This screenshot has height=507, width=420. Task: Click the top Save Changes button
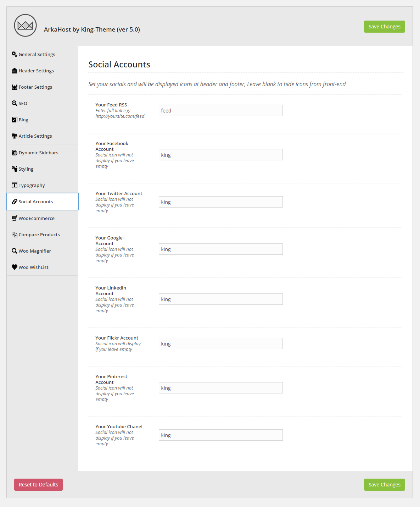385,27
